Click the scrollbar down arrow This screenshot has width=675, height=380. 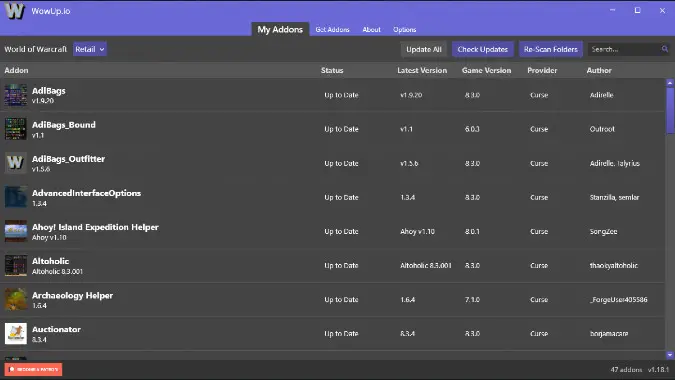click(x=670, y=355)
